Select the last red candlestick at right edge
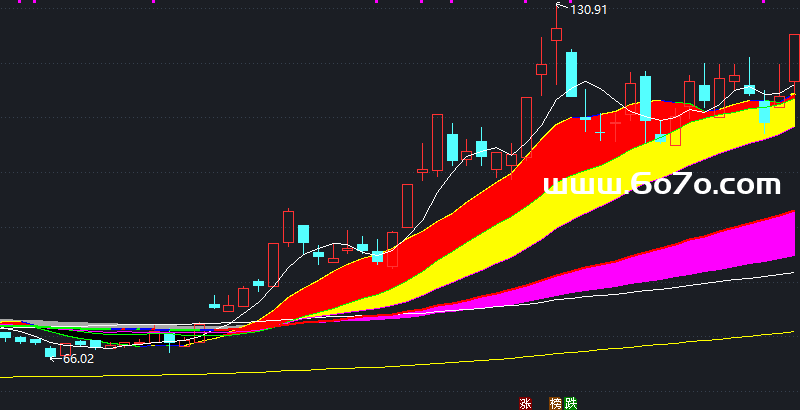Image resolution: width=800 pixels, height=410 pixels. [x=793, y=60]
